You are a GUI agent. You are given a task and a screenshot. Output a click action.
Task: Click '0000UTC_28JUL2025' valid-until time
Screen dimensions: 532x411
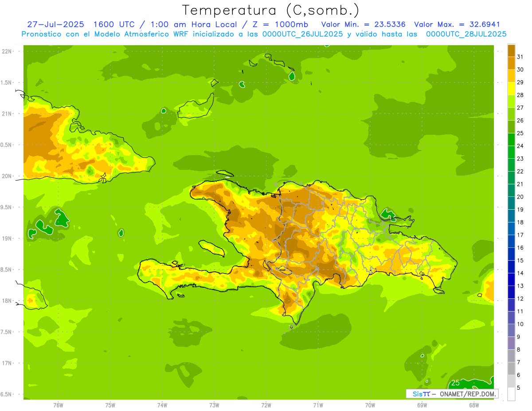click(x=466, y=34)
